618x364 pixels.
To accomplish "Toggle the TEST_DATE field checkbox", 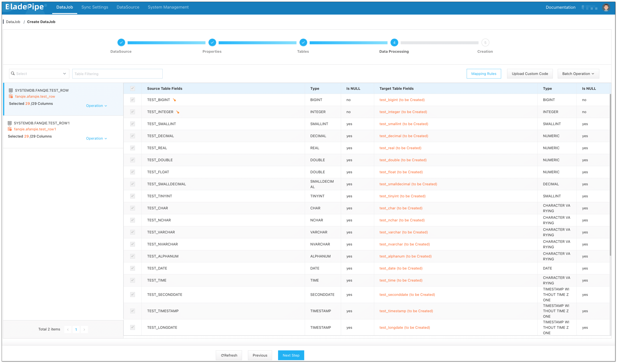I will pos(132,268).
